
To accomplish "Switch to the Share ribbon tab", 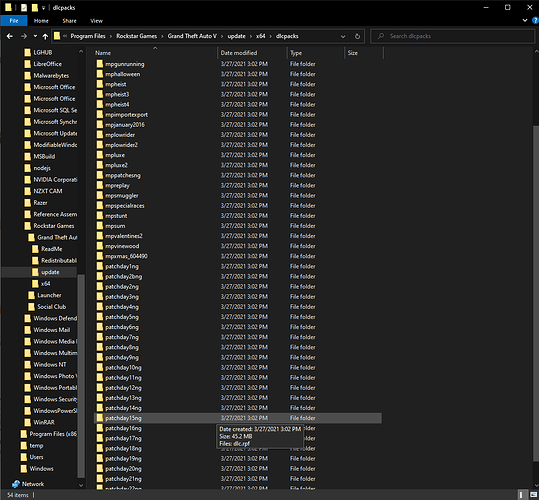I will 69,21.
